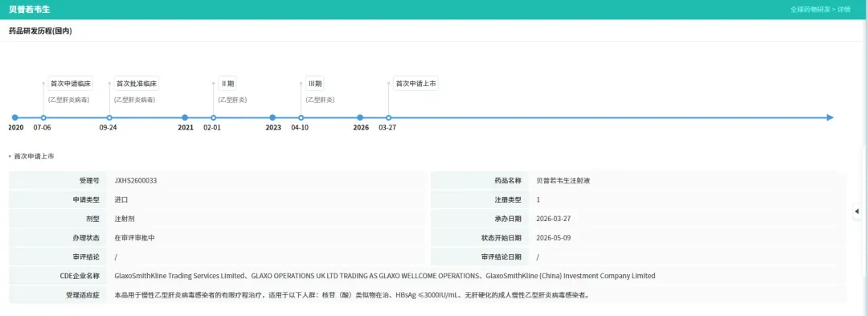Image resolution: width=868 pixels, height=316 pixels.
Task: Click the 2020 year dot on timeline
Action: [x=15, y=117]
